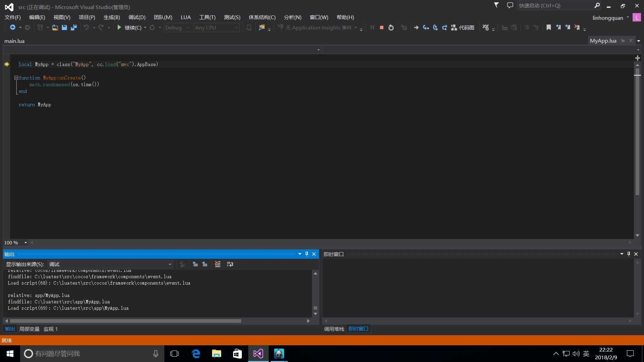The width and height of the screenshot is (644, 362).
Task: Click the Undo arrow icon
Action: tap(86, 27)
